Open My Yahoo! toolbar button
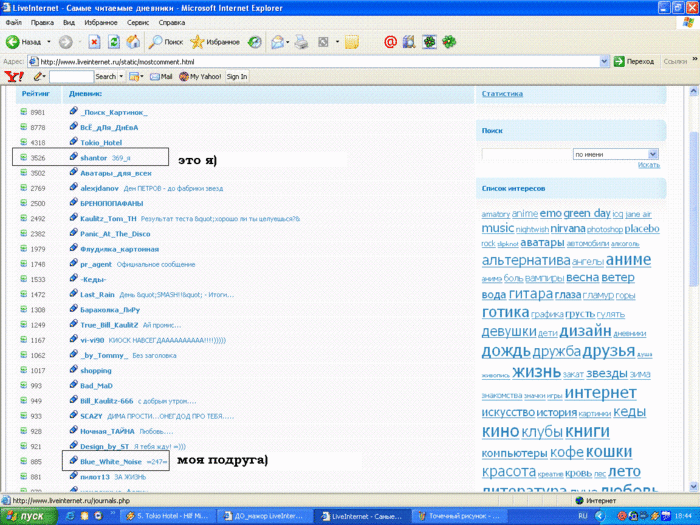The height and width of the screenshot is (525, 700). click(200, 76)
